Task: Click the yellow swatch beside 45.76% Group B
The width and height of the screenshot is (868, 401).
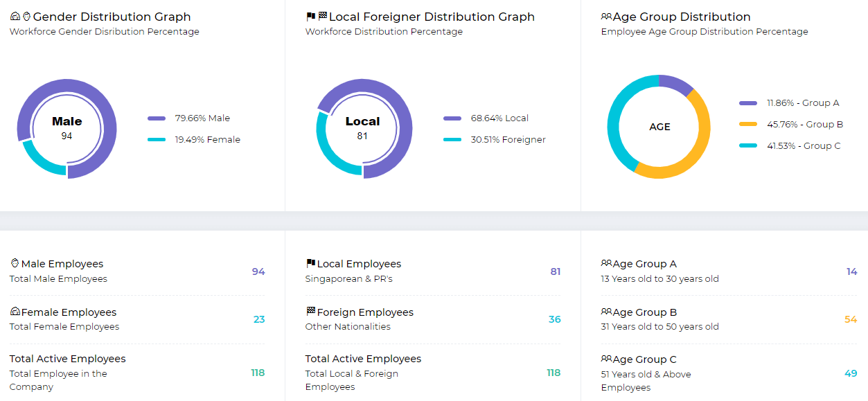Action: 750,124
